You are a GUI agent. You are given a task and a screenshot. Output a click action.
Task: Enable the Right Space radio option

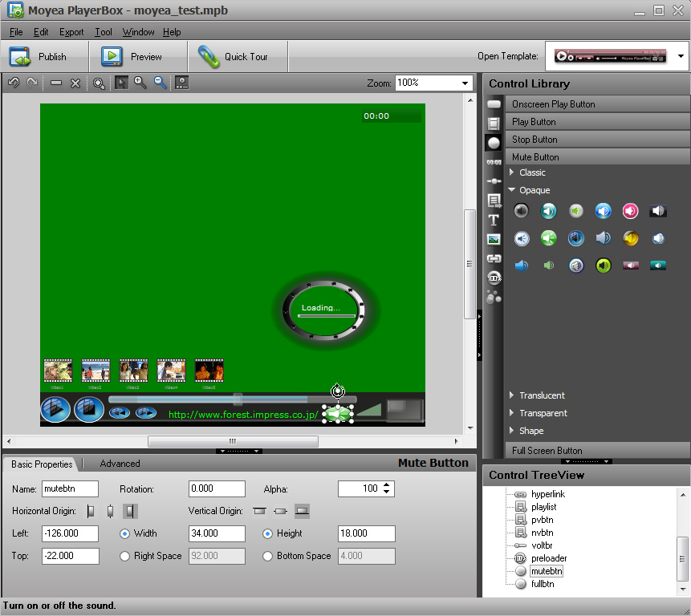click(125, 556)
